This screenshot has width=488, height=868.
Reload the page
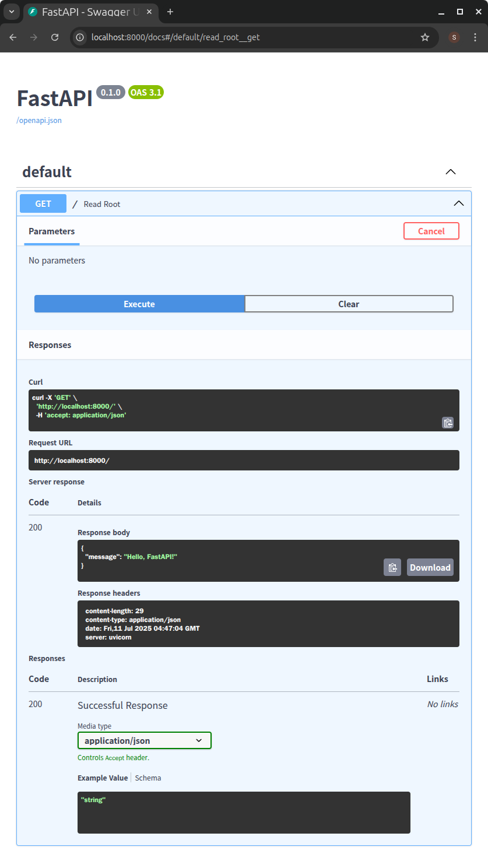55,37
